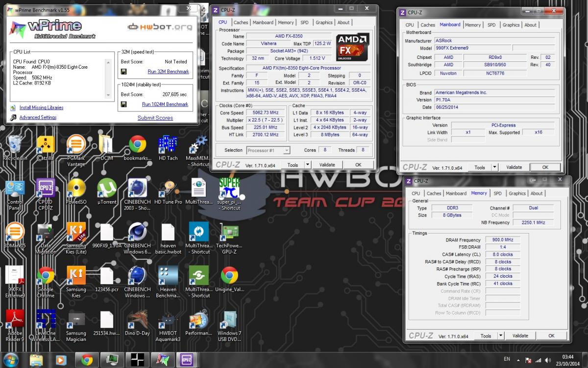The width and height of the screenshot is (588, 368).
Task: Select the CINEBENCH 2003 desktop shortcut
Action: coord(137,195)
